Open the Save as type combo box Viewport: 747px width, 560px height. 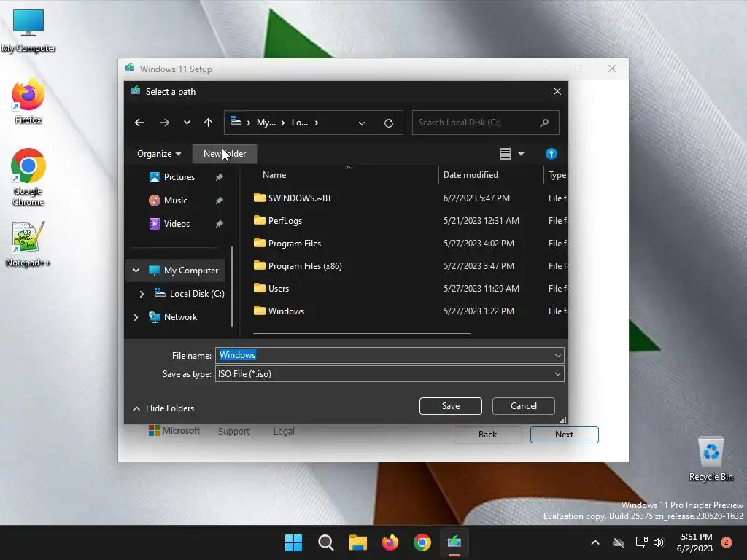point(390,374)
